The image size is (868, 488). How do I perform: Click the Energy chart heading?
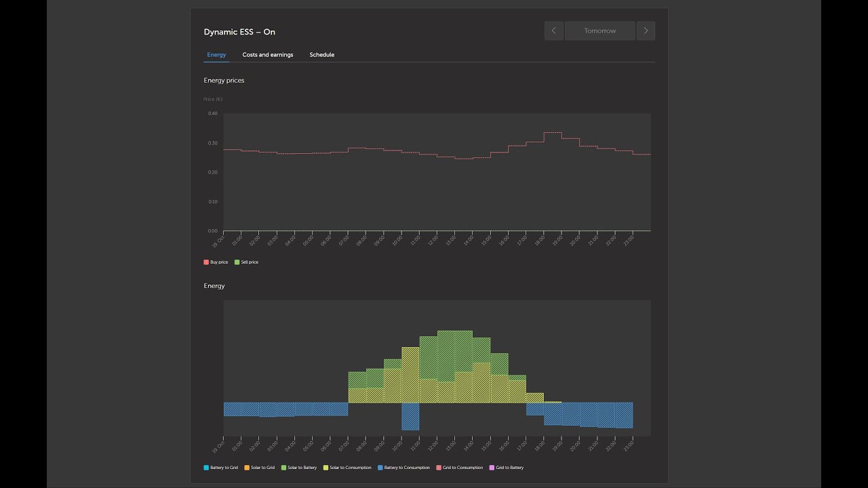214,286
